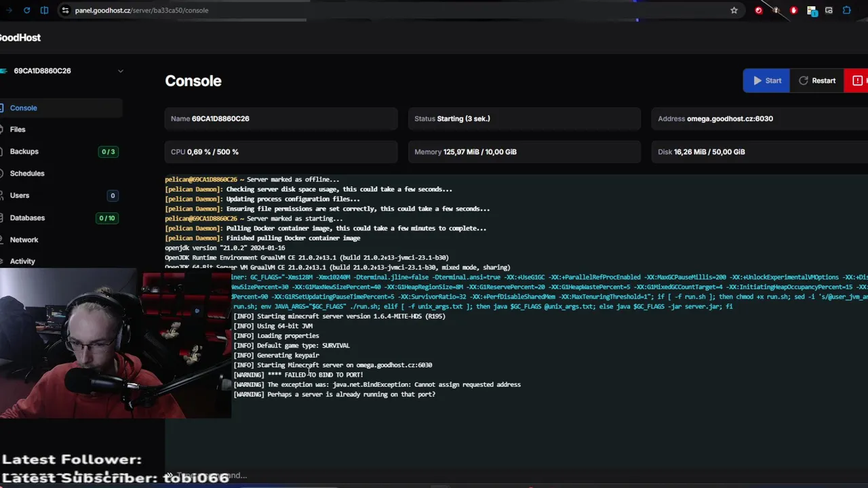Click the split view icon next to reload
Screen dimensions: 868x488
44,10
